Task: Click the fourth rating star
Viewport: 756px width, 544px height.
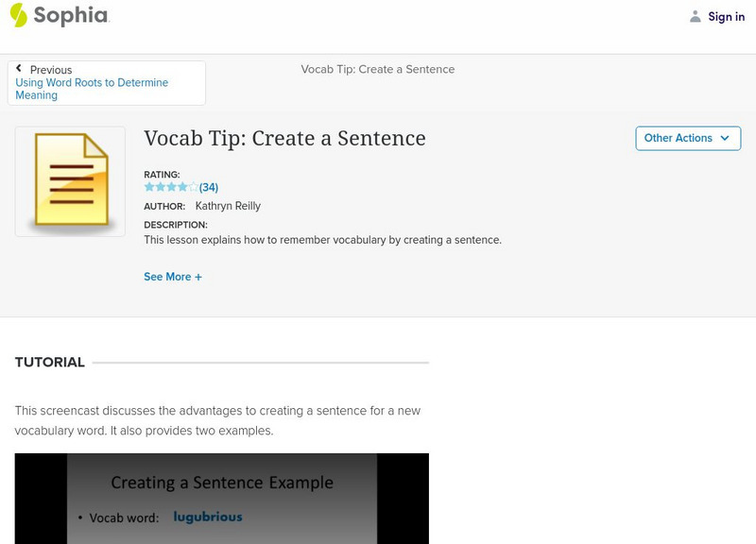Action: pyautogui.click(x=182, y=187)
